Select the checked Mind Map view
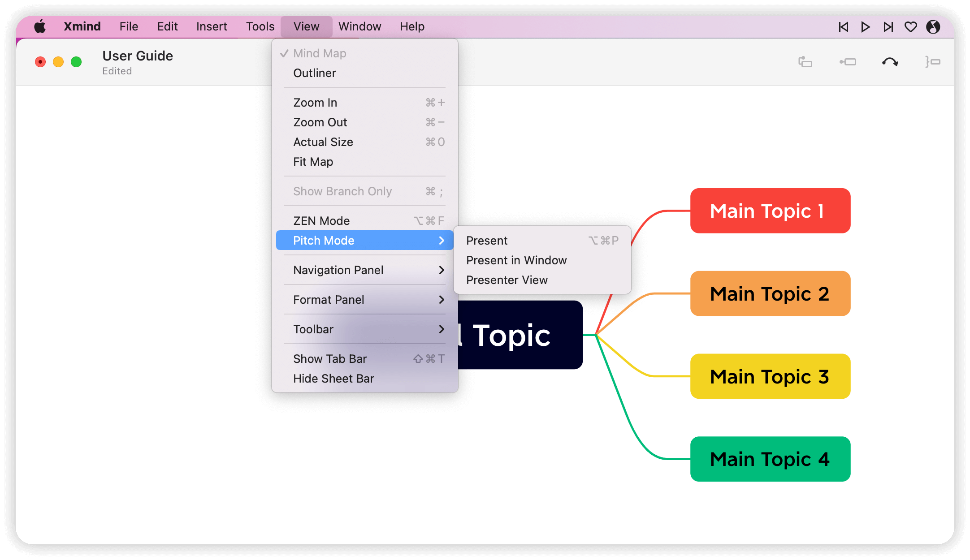This screenshot has height=560, width=970. (x=365, y=53)
